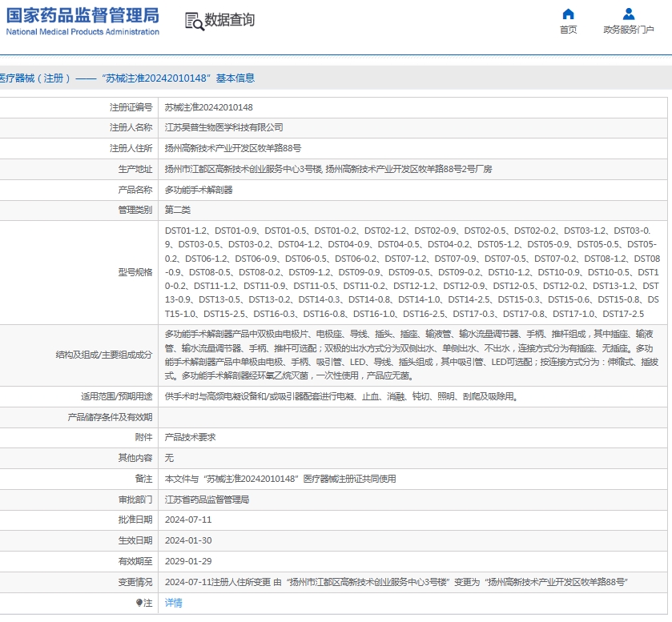This screenshot has width=672, height=622.
Task: Click the 产品名称 row label
Action: [135, 190]
